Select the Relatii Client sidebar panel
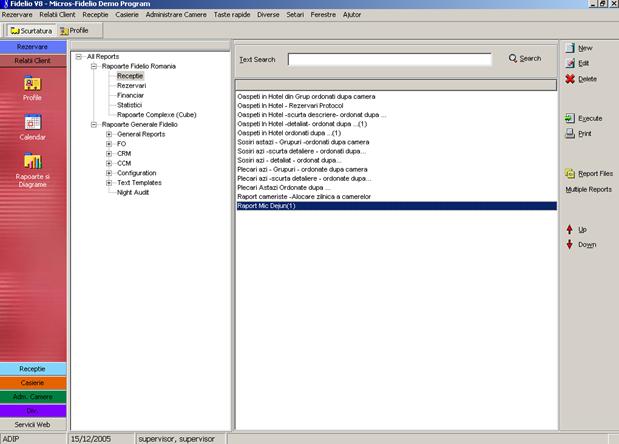This screenshot has height=444, width=619. [x=33, y=61]
